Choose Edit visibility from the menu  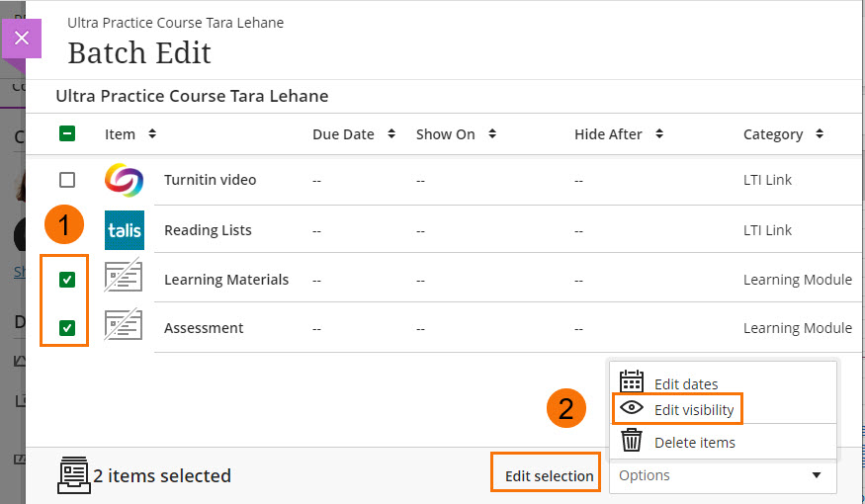coord(693,409)
